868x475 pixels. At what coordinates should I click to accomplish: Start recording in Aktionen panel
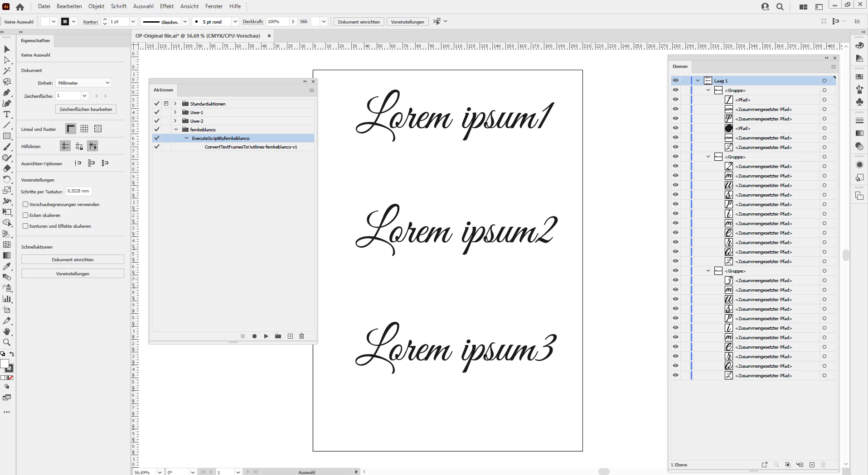[254, 336]
